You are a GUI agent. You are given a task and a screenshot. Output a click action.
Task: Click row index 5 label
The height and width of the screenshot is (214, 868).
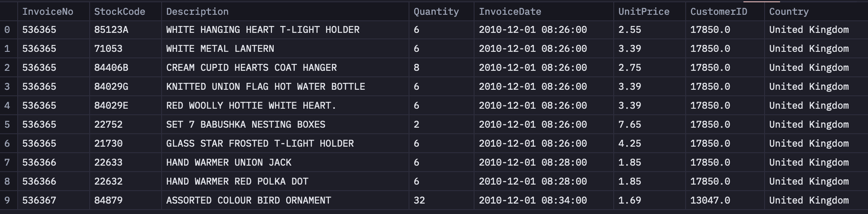tap(7, 125)
